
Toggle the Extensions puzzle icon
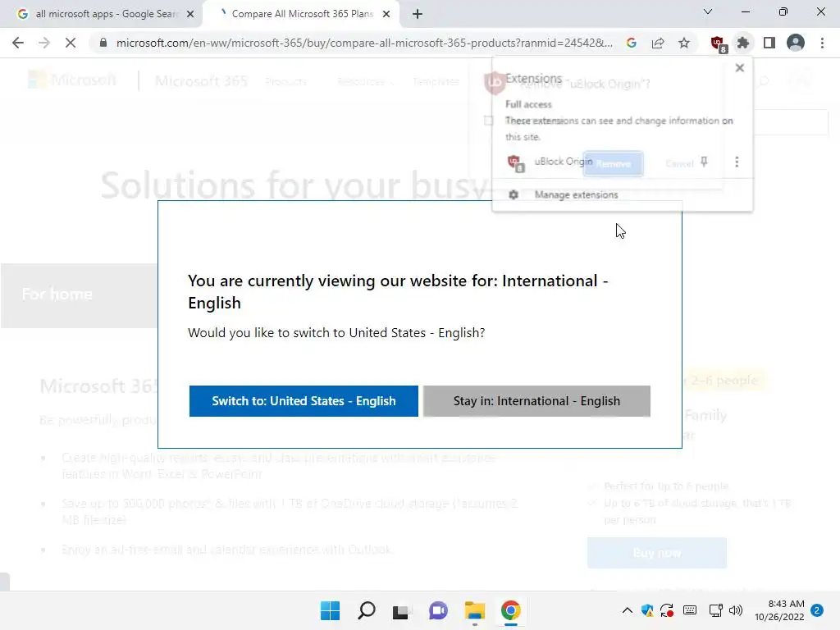point(743,43)
